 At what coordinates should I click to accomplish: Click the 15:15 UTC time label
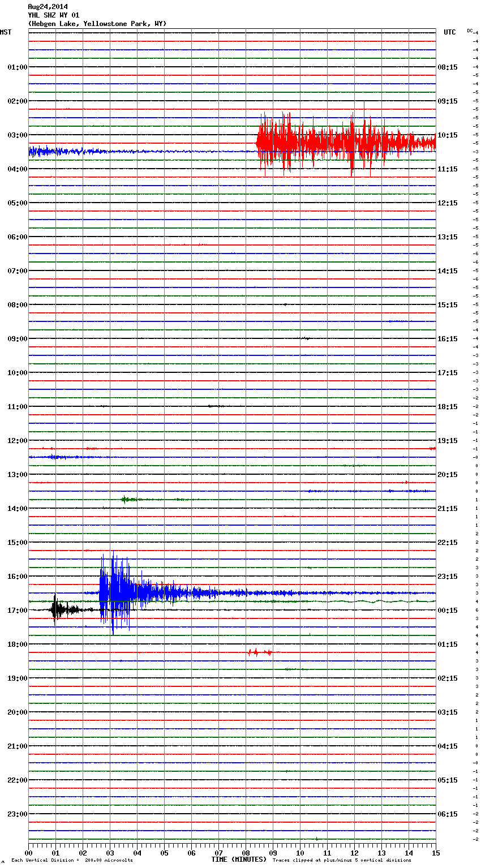pyautogui.click(x=448, y=305)
